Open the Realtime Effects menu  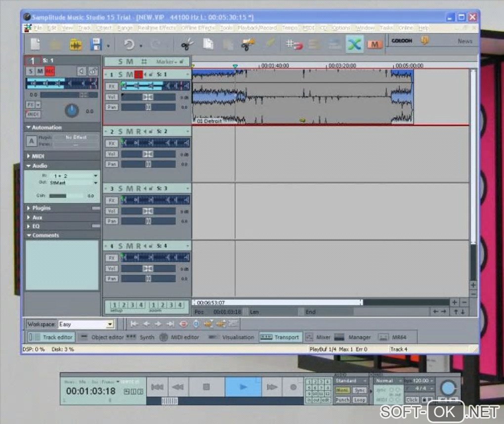coord(157,28)
